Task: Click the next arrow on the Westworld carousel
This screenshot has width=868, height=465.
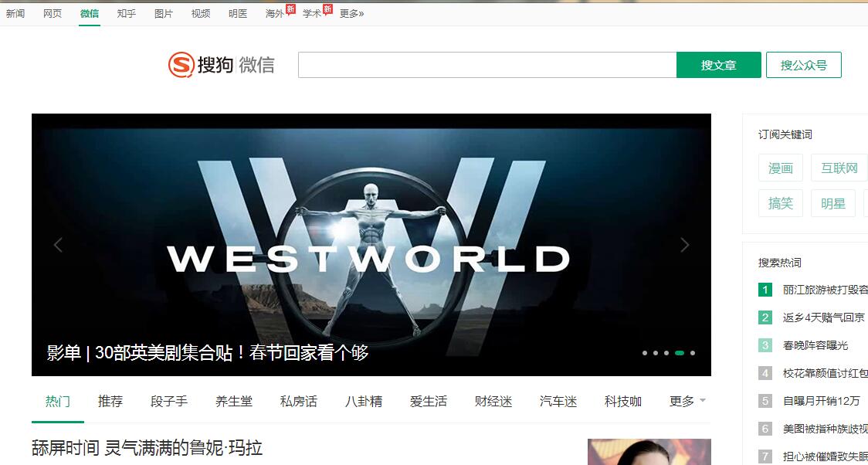Action: (684, 244)
